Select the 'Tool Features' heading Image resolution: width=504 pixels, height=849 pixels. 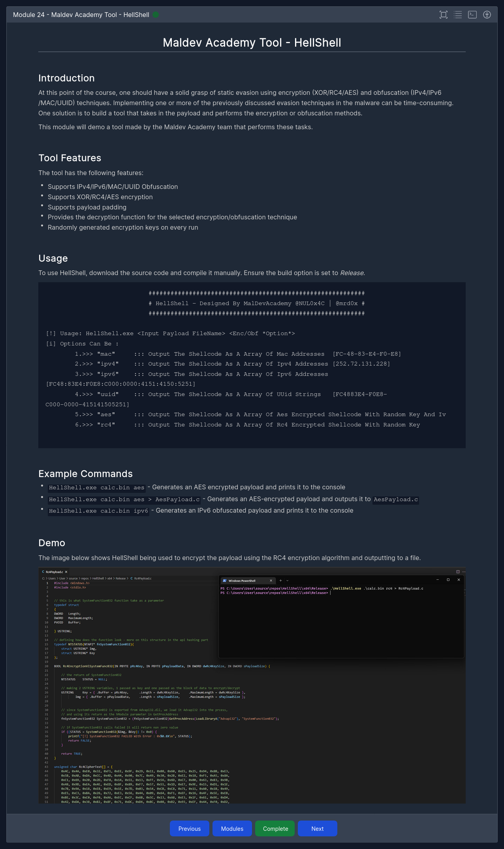tap(70, 158)
